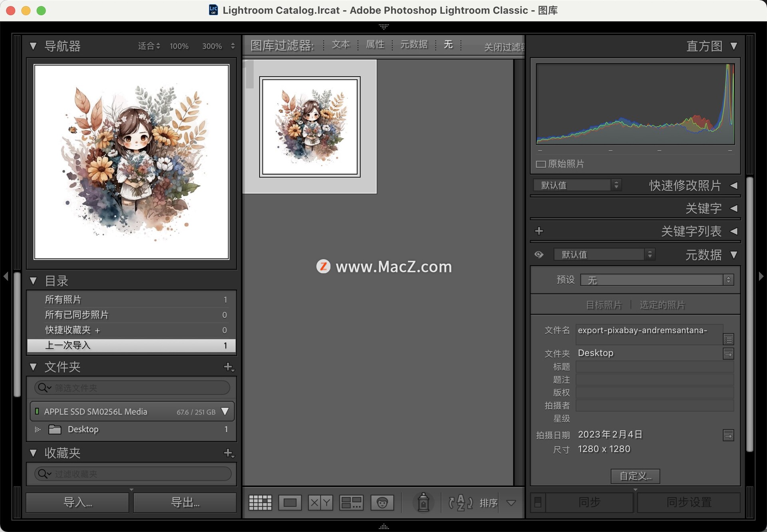Select the spray painter tool
767x532 pixels.
pyautogui.click(x=423, y=502)
